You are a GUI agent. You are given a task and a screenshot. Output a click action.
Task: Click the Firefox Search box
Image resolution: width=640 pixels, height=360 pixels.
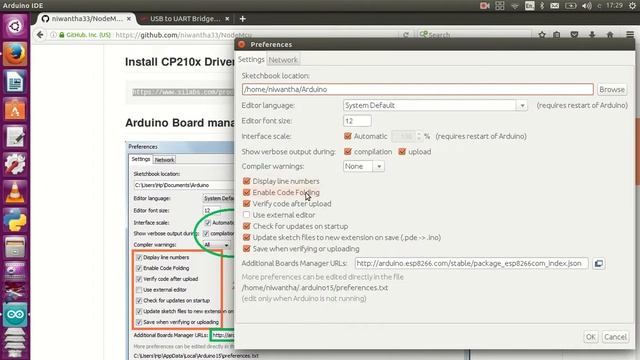pos(474,35)
